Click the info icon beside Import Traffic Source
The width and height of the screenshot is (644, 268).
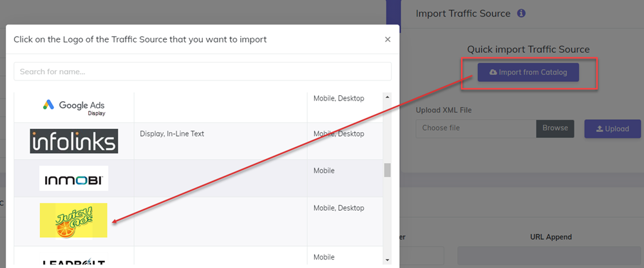(x=521, y=14)
